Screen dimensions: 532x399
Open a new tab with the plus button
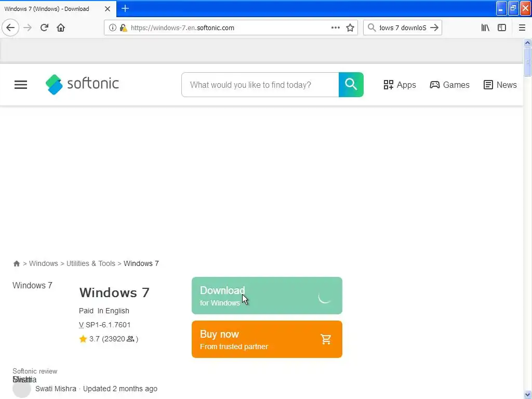click(125, 8)
